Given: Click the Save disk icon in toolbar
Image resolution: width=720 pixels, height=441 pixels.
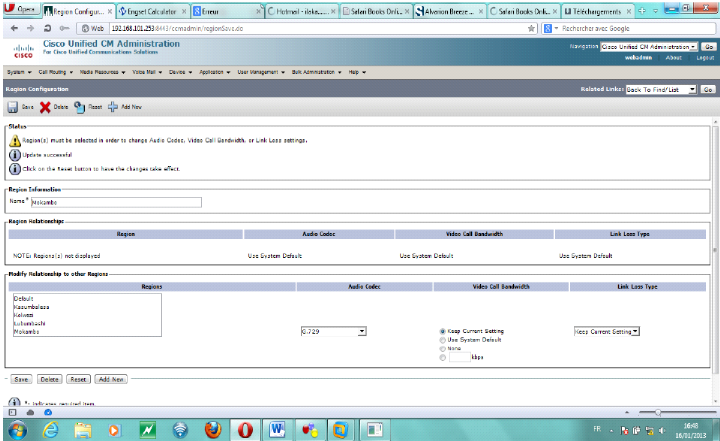Looking at the screenshot, I should pyautogui.click(x=12, y=106).
